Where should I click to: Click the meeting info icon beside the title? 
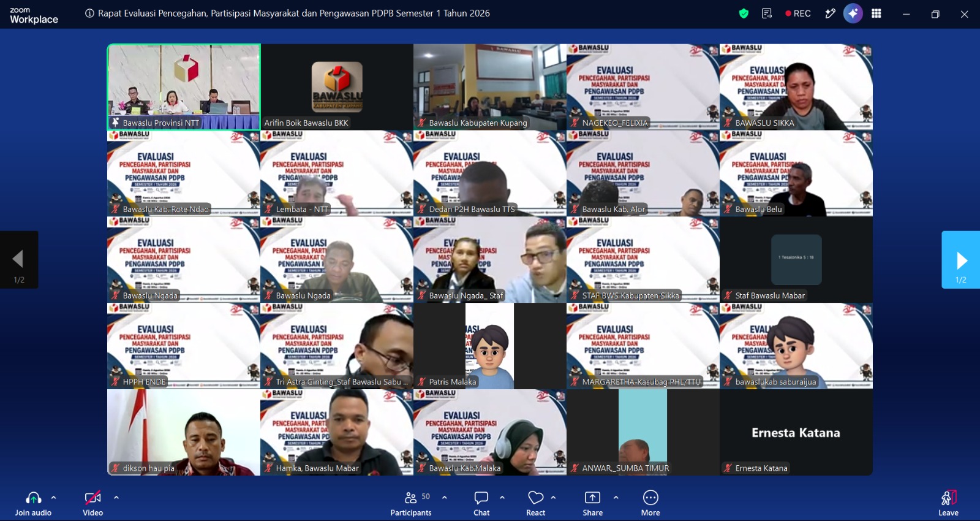[x=89, y=13]
